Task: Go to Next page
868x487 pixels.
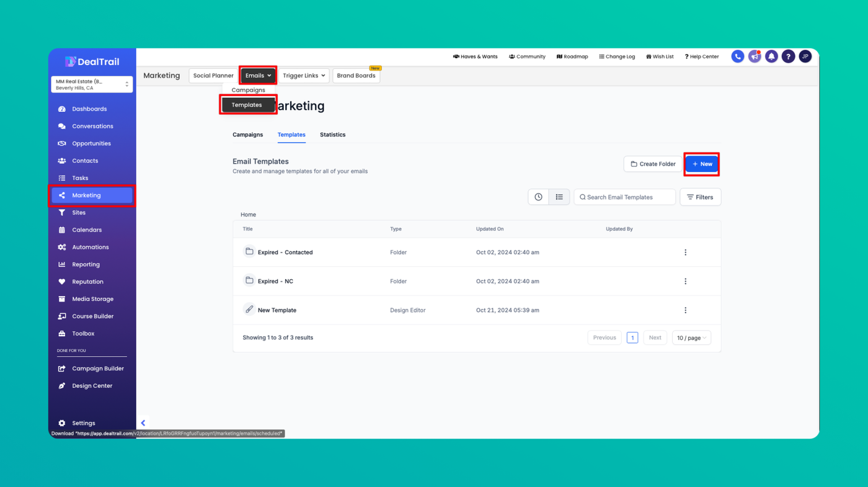Action: [x=655, y=338]
